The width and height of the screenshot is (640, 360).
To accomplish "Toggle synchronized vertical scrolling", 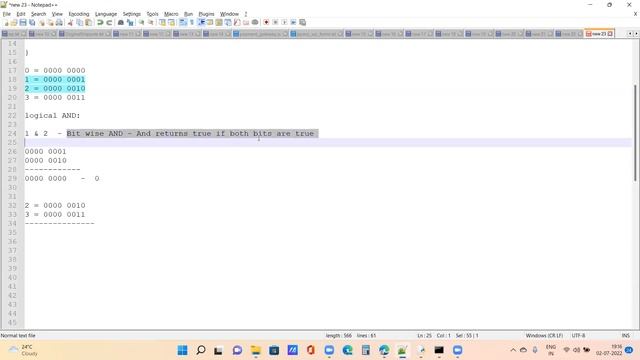I will [x=162, y=22].
